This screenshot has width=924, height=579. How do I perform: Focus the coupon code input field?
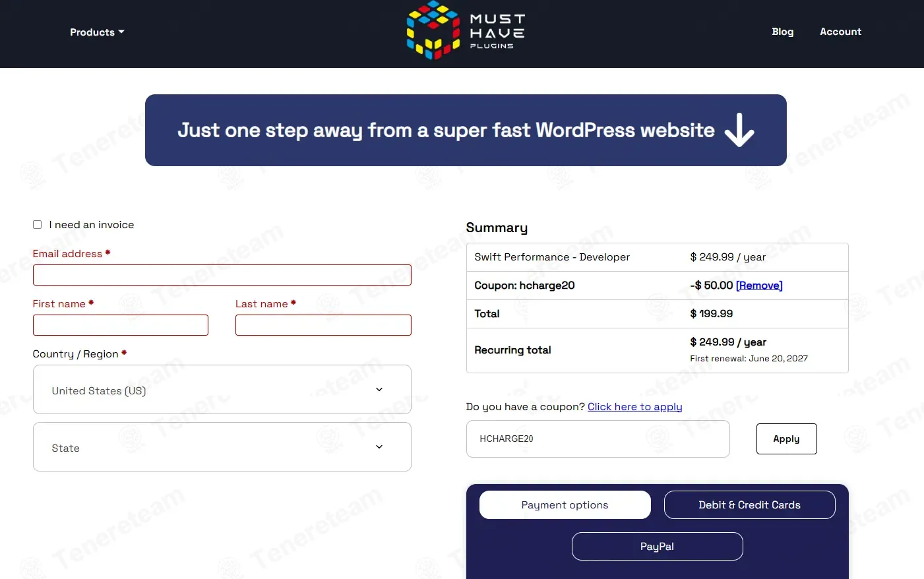pos(598,439)
